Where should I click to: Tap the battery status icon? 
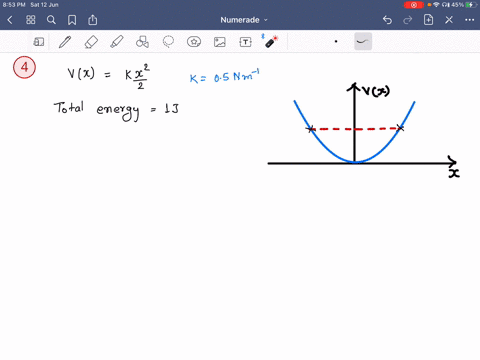[x=470, y=5]
